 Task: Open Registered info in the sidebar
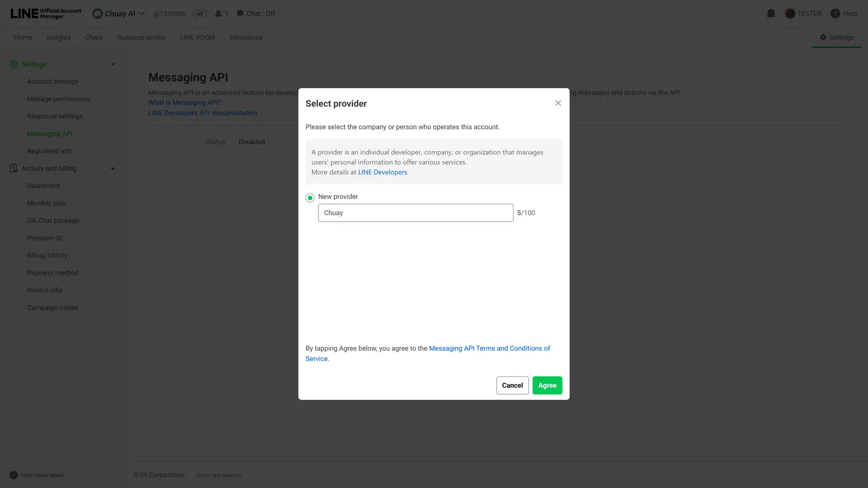point(50,151)
